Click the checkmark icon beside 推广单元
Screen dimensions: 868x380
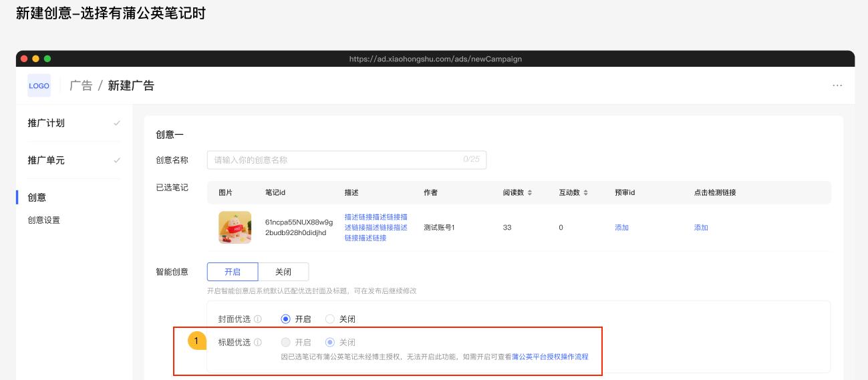(117, 160)
